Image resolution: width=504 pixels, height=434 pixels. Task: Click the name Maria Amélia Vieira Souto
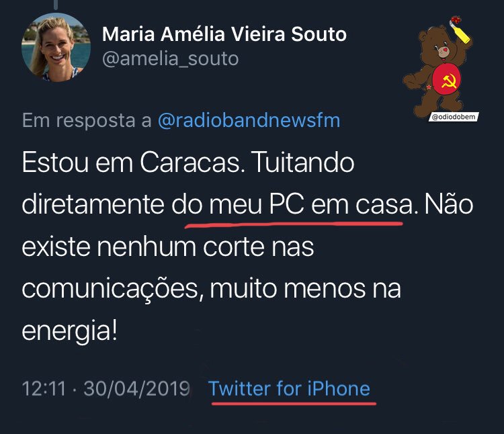point(224,34)
